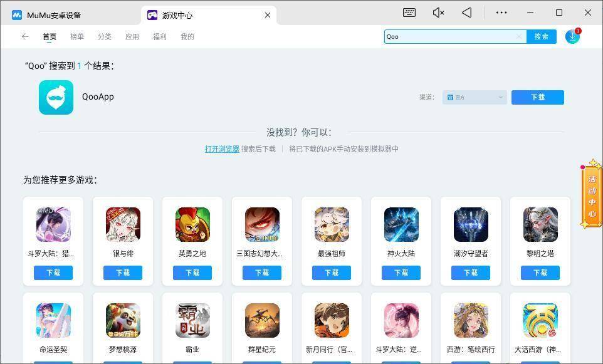This screenshot has width=603, height=364.
Task: Open the virtual keyboard icon in the titlebar
Action: 409,13
